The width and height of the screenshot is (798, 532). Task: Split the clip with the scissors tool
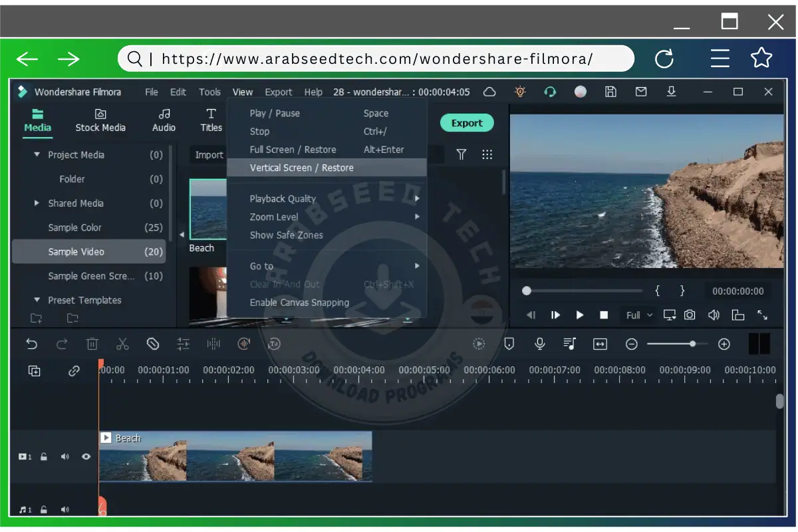pyautogui.click(x=122, y=344)
